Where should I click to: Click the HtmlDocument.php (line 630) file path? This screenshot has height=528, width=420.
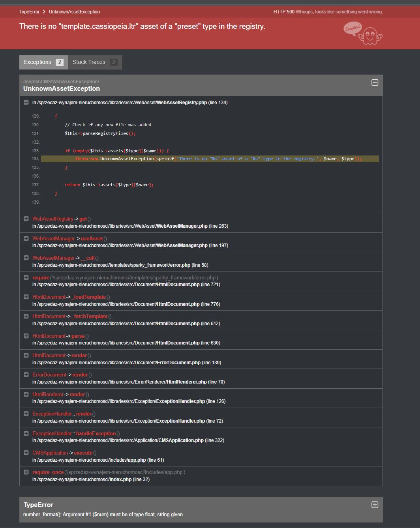(x=126, y=343)
